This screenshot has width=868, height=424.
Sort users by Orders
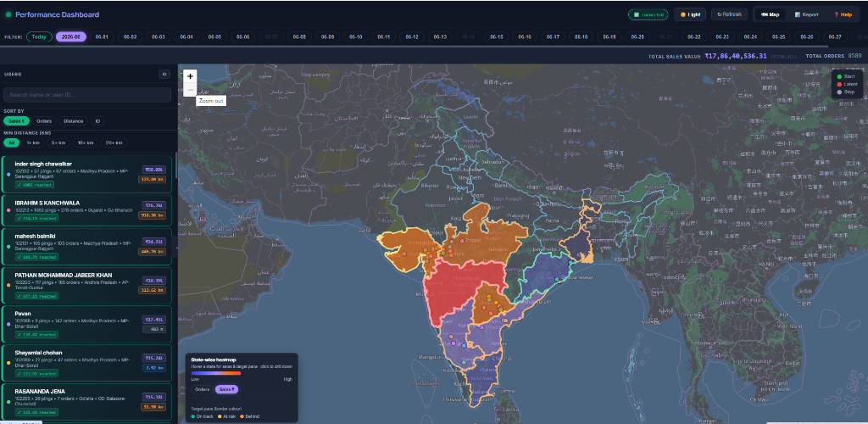click(44, 120)
